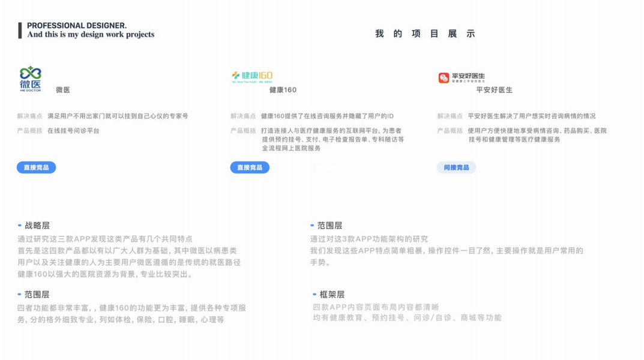Image resolution: width=644 pixels, height=360 pixels.
Task: Click the 框架层 section heading
Action: point(332,295)
